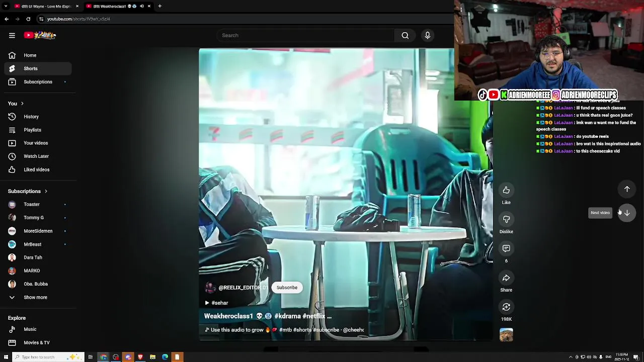
Task: Open the @REELIX_EDITOR.01 channel name
Action: 244,288
